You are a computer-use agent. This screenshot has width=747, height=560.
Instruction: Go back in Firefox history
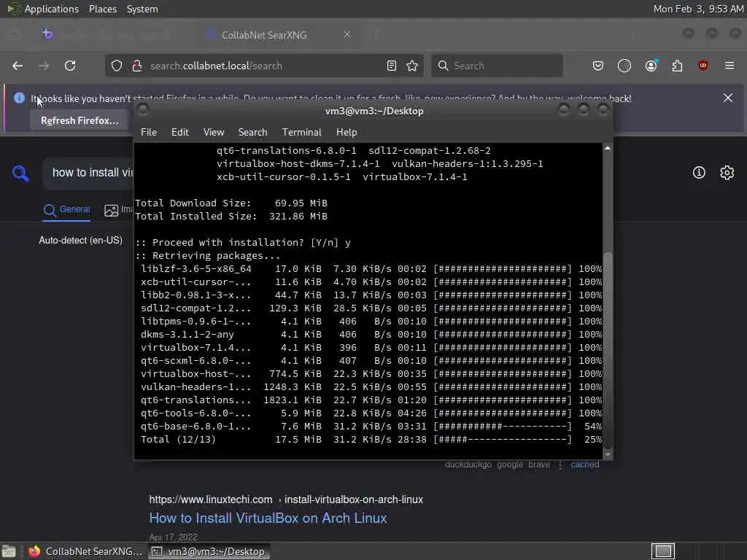tap(18, 66)
